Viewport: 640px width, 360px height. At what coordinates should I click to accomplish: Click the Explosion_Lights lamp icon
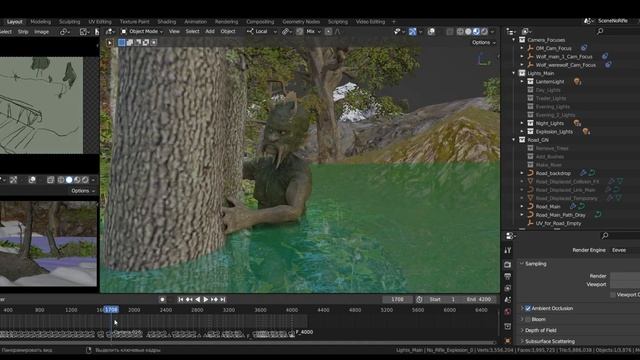586,131
